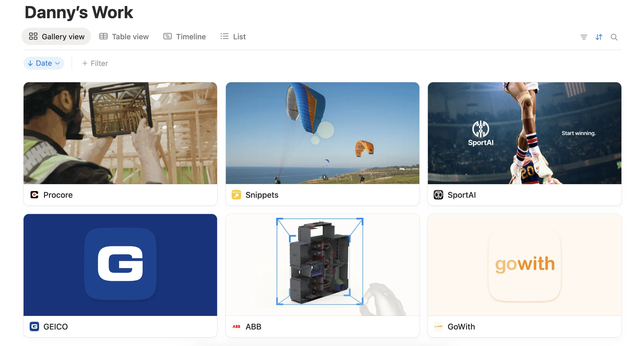644x346 pixels.
Task: Click the Gallery view grid icon
Action: click(x=34, y=36)
